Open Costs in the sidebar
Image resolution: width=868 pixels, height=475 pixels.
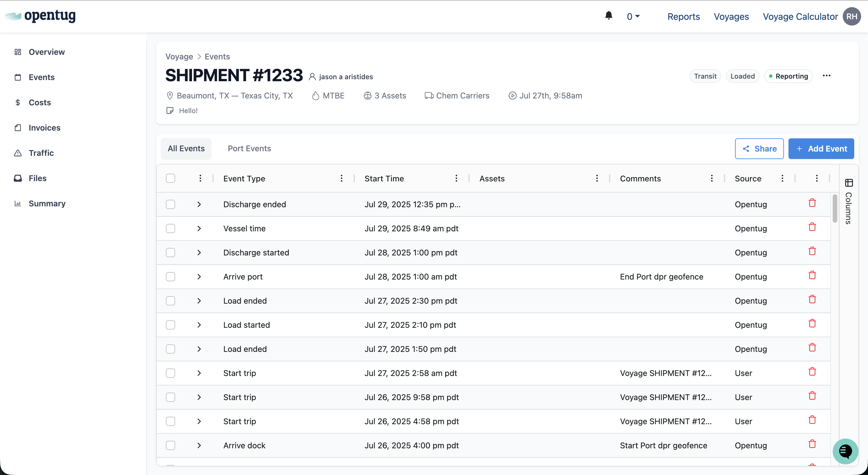coord(39,102)
